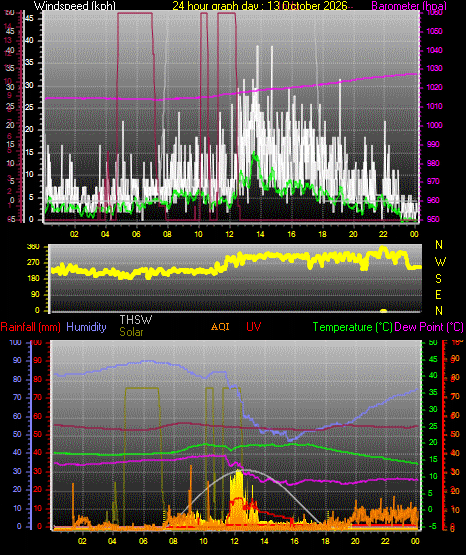Select the Dew Point (°C) legend label
Image resolution: width=466 pixels, height=555 pixels.
(x=429, y=327)
